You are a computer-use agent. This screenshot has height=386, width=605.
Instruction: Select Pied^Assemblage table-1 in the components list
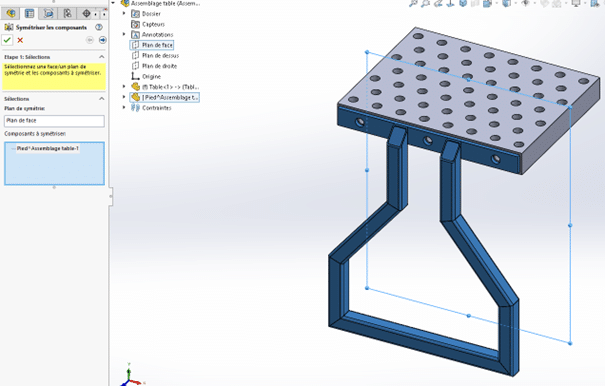(x=47, y=148)
